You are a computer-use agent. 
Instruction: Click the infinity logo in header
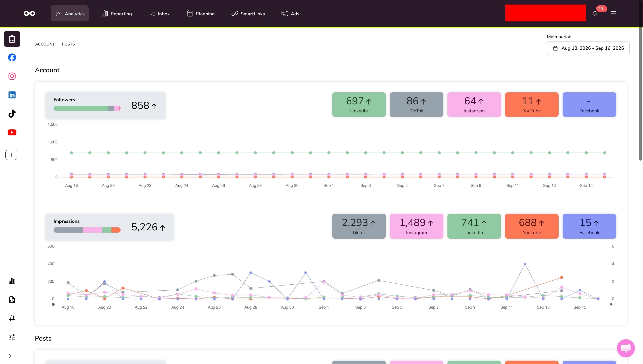click(29, 14)
